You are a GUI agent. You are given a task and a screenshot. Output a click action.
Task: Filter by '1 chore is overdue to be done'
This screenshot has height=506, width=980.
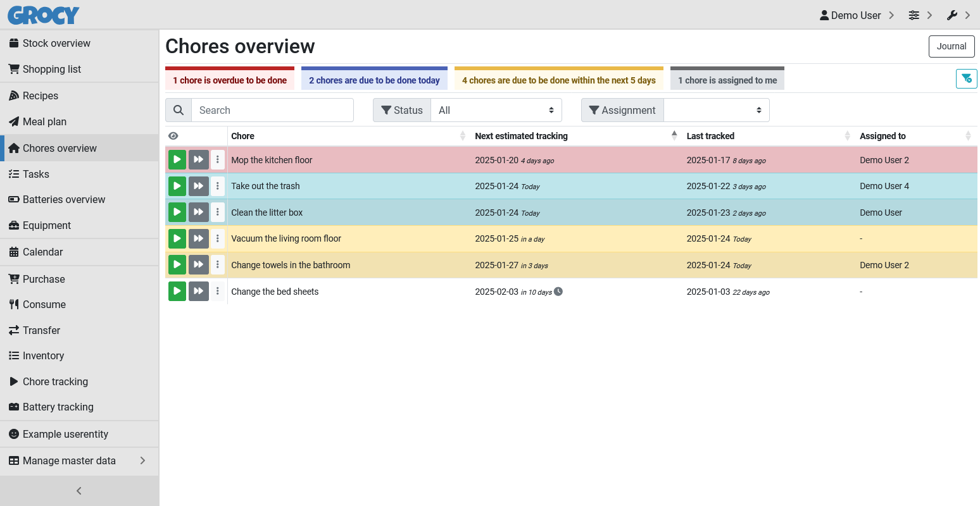[x=230, y=80]
